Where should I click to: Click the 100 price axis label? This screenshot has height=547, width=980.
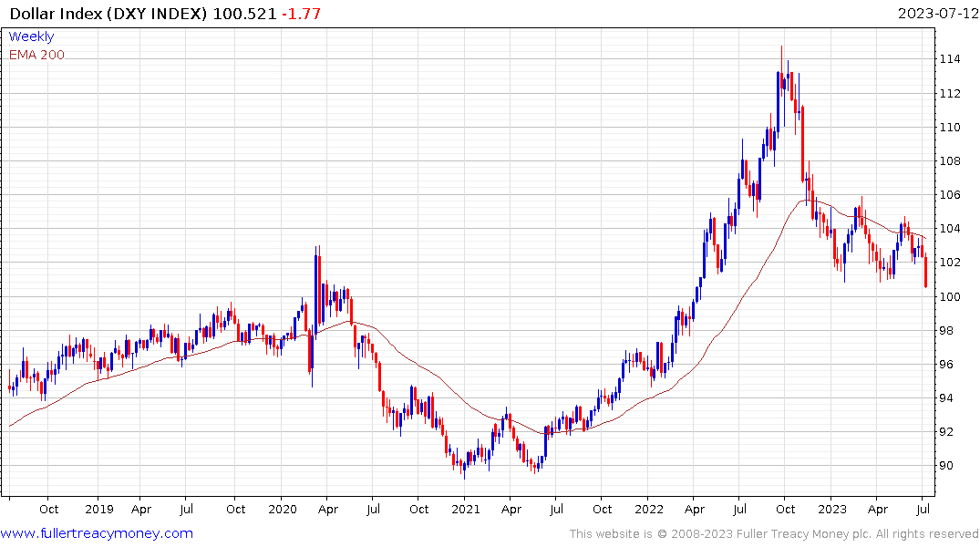coord(950,296)
